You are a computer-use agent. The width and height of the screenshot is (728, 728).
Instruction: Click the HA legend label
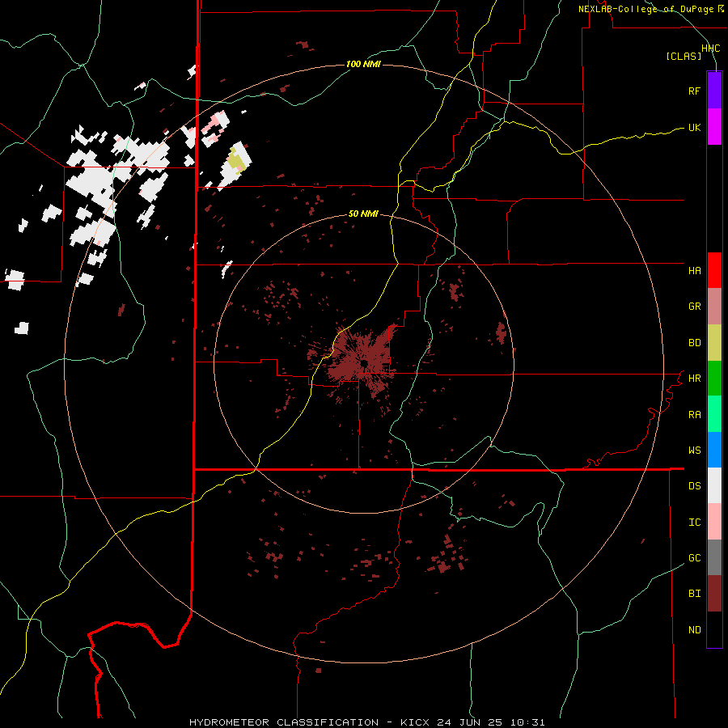[x=694, y=270]
